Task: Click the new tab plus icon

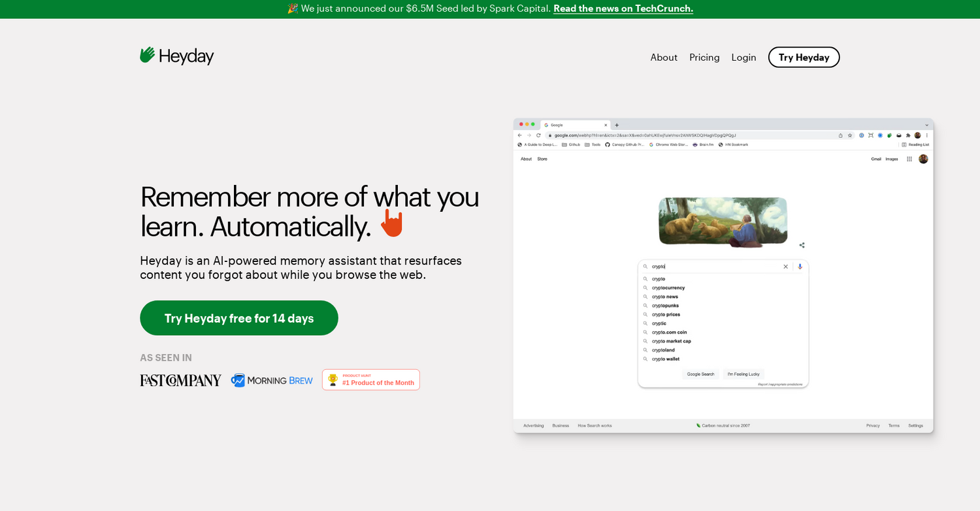Action: click(616, 124)
